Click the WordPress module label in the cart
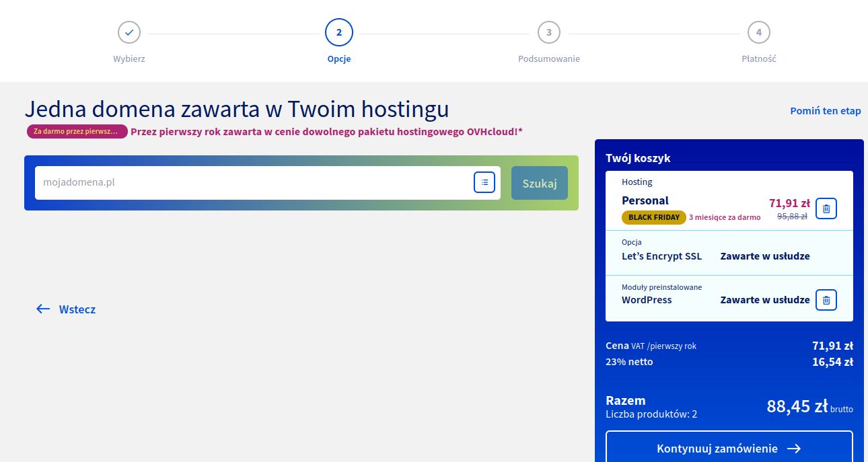Image resolution: width=868 pixels, height=462 pixels. click(647, 300)
